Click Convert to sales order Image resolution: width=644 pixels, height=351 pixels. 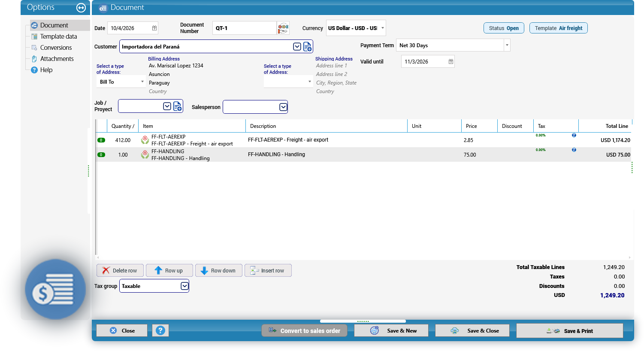pyautogui.click(x=305, y=330)
